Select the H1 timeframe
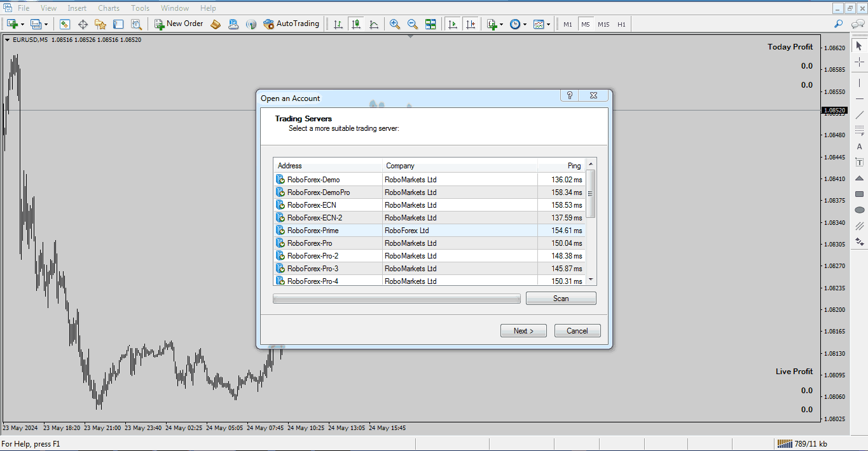The image size is (868, 451). point(621,24)
